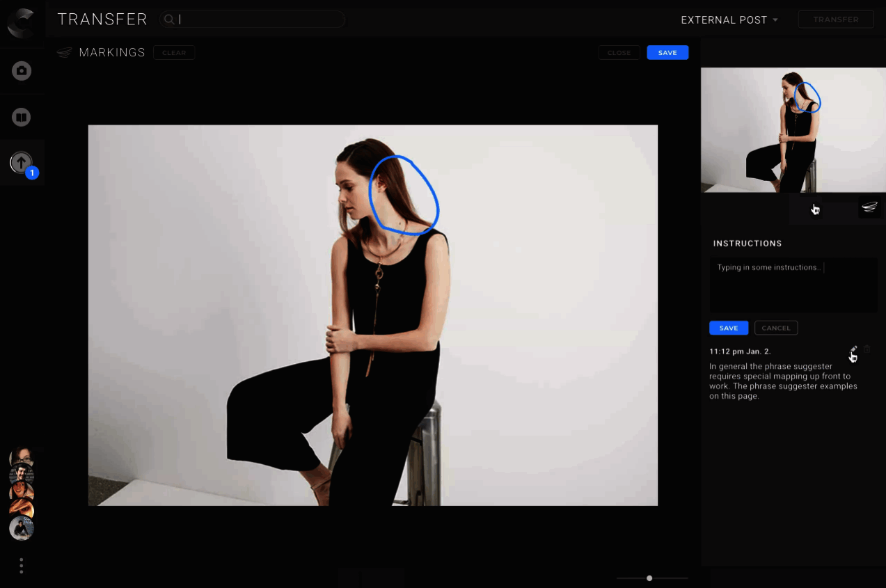Select the bottom avatar of the surfer
The height and width of the screenshot is (588, 886).
[22, 528]
